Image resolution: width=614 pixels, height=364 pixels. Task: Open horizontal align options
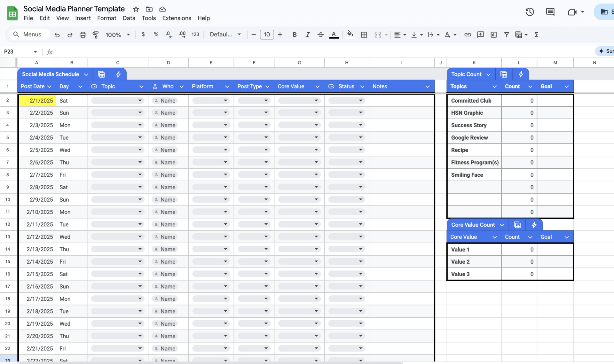pos(400,35)
